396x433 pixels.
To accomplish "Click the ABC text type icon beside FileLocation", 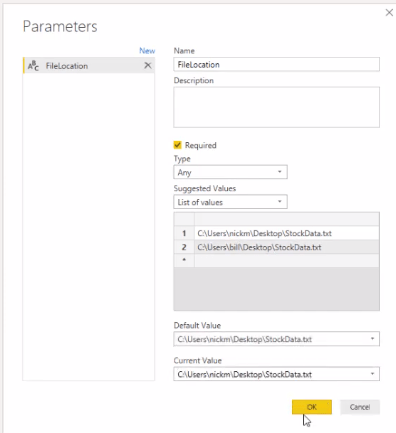I will tap(33, 66).
